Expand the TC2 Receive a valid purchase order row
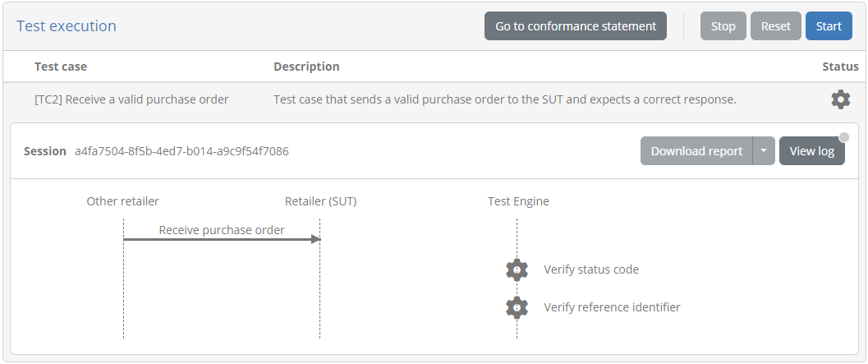The width and height of the screenshot is (868, 364). coord(434,99)
